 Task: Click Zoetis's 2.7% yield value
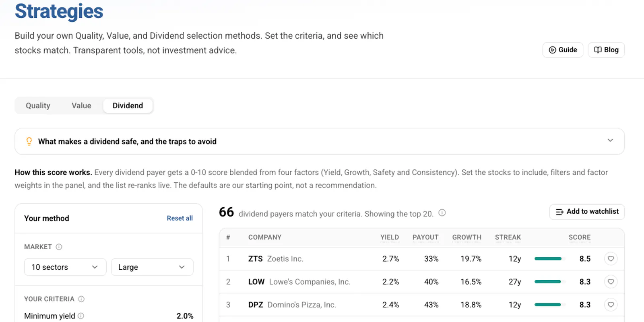(391, 259)
